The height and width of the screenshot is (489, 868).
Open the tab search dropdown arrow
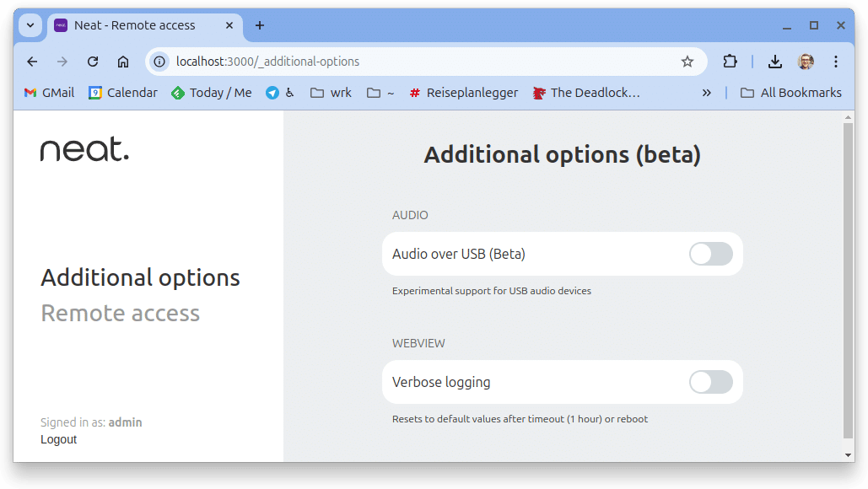point(30,25)
